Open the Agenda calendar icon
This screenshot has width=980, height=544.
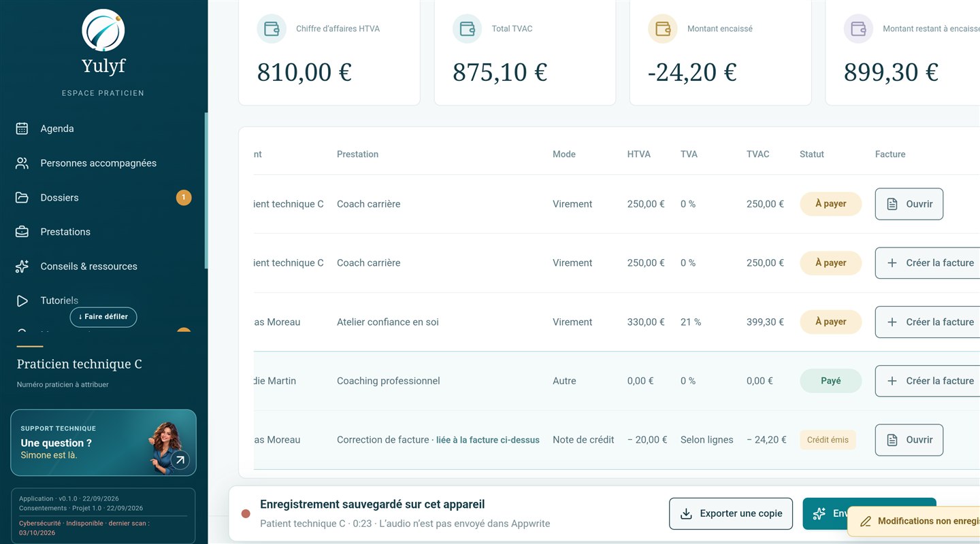tap(22, 129)
